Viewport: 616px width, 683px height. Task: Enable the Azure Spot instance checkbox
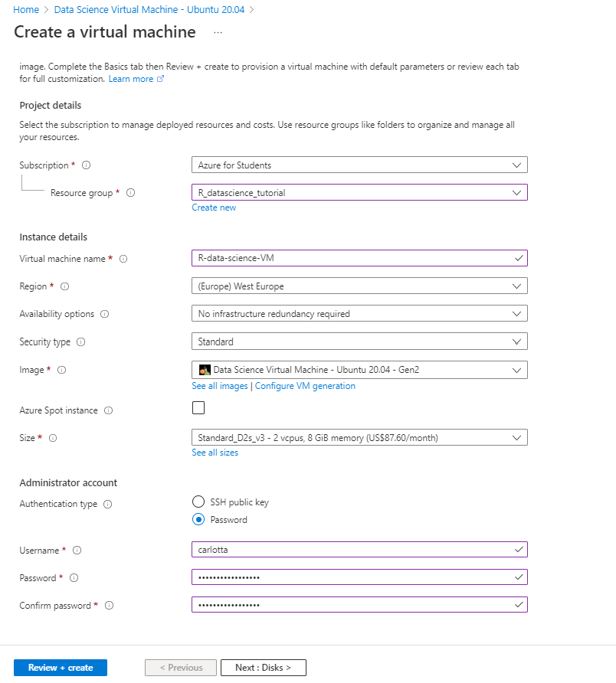[x=198, y=407]
